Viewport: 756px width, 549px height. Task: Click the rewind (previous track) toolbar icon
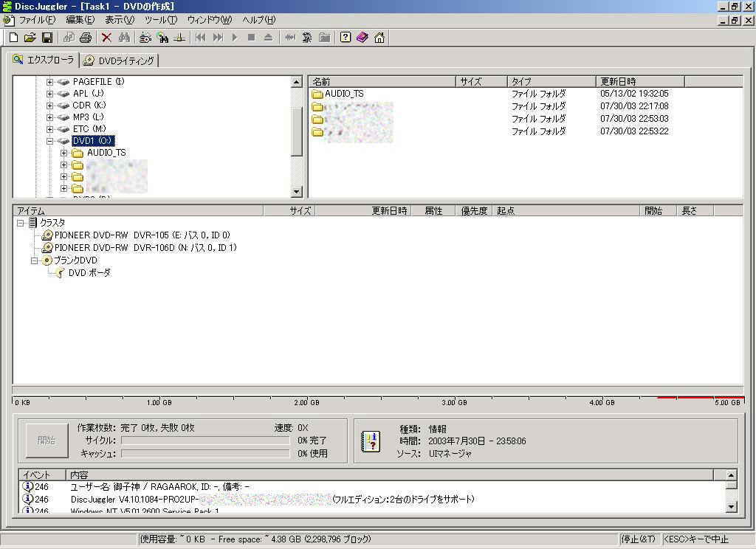pos(200,38)
